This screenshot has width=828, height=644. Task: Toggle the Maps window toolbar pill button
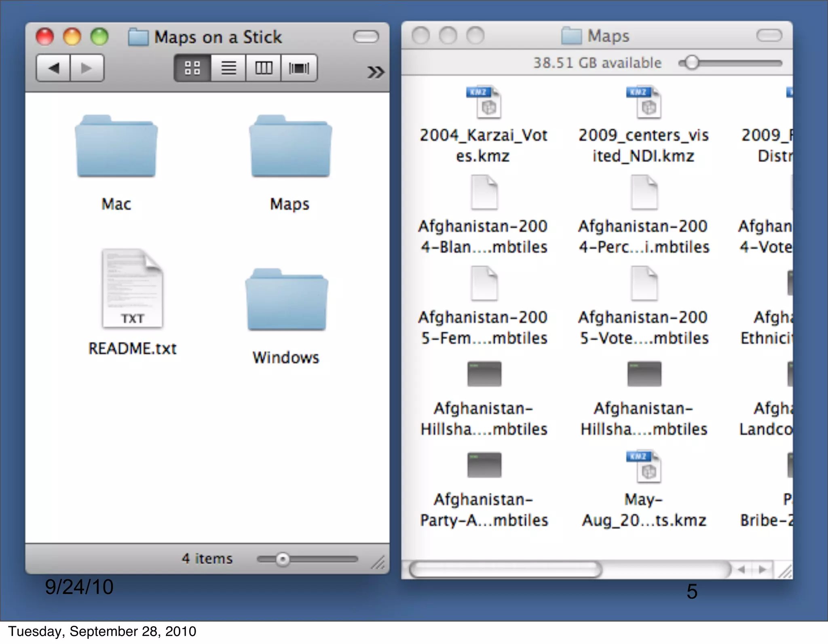click(769, 36)
